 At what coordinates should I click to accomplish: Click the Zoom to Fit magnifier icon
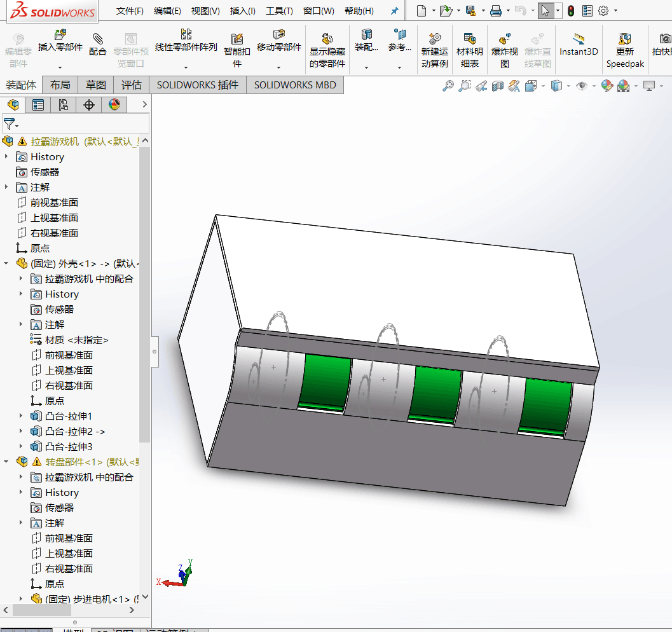[448, 86]
